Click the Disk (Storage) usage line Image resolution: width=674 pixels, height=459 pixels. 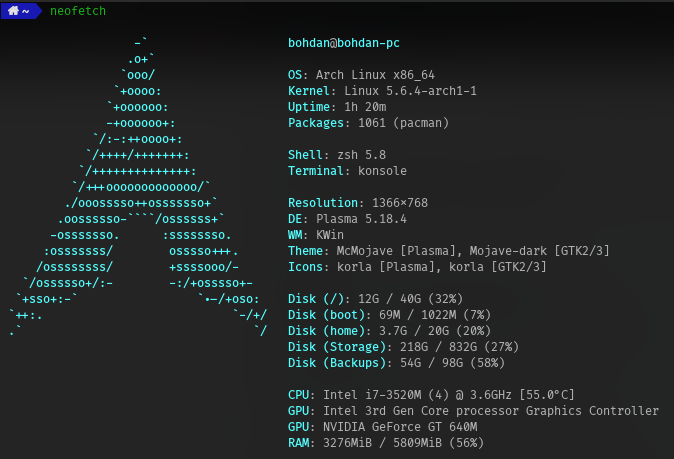point(403,346)
